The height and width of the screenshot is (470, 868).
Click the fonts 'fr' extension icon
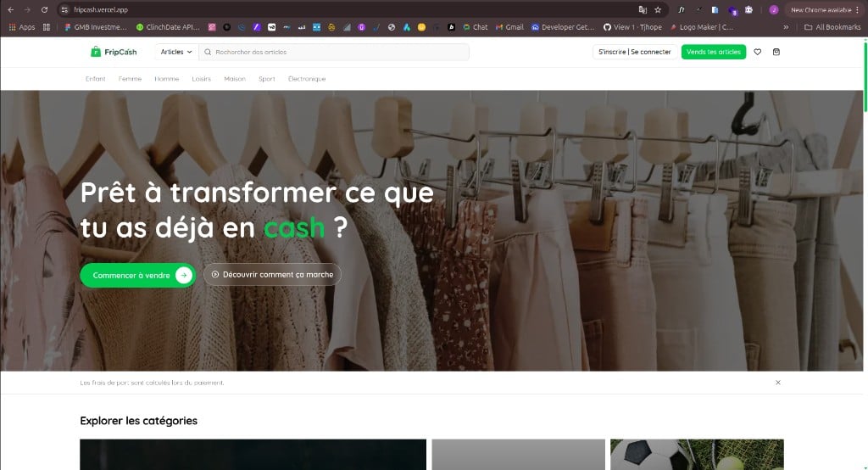(682, 9)
